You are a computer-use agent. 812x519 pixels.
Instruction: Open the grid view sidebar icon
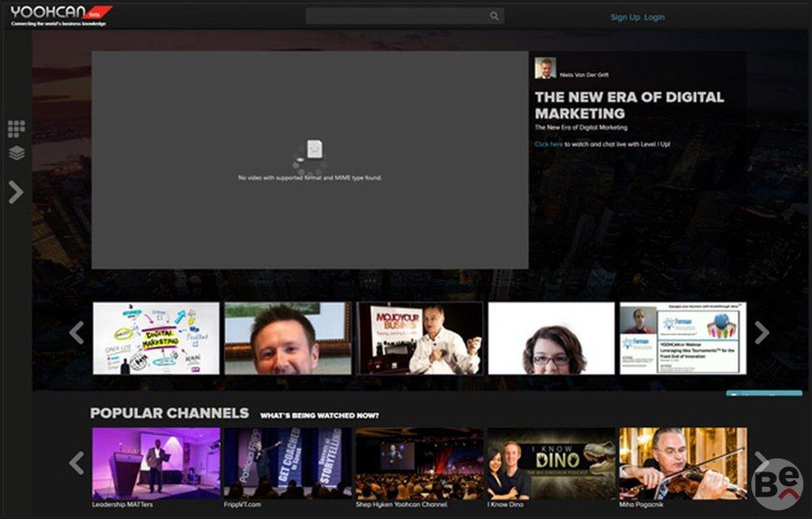(x=16, y=129)
